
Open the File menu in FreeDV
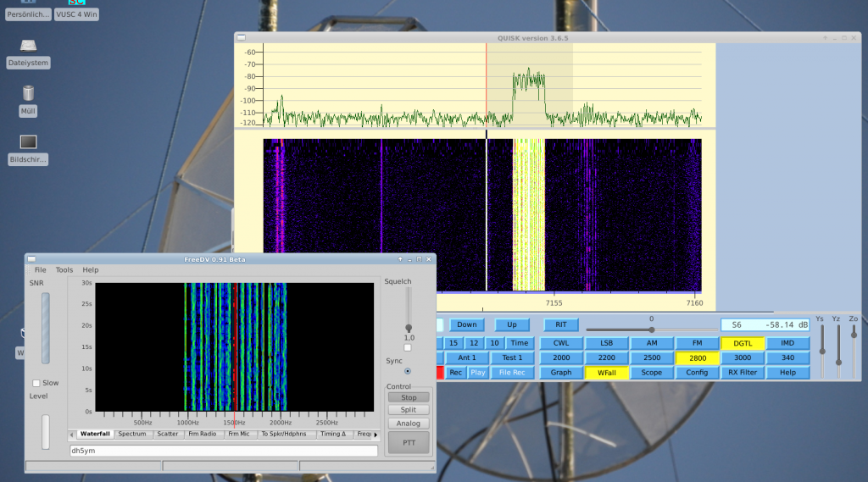pos(40,270)
